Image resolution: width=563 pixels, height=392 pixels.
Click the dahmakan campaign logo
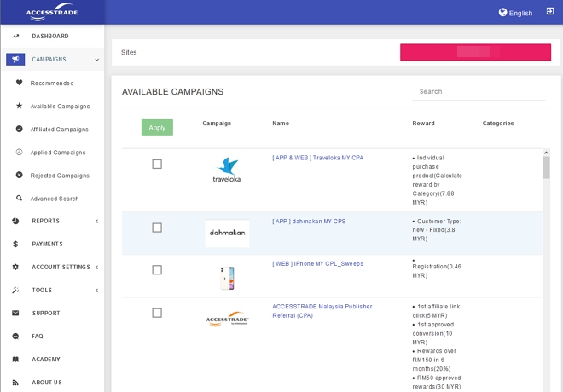[x=227, y=233]
